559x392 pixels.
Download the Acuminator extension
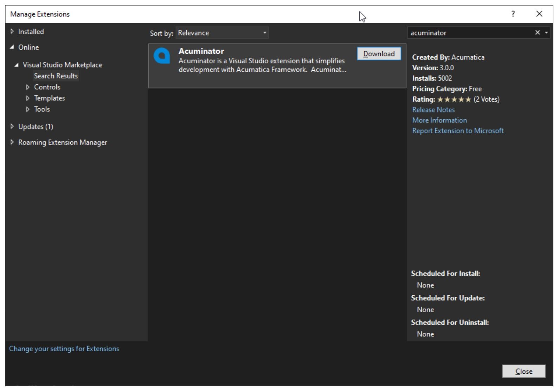(379, 54)
